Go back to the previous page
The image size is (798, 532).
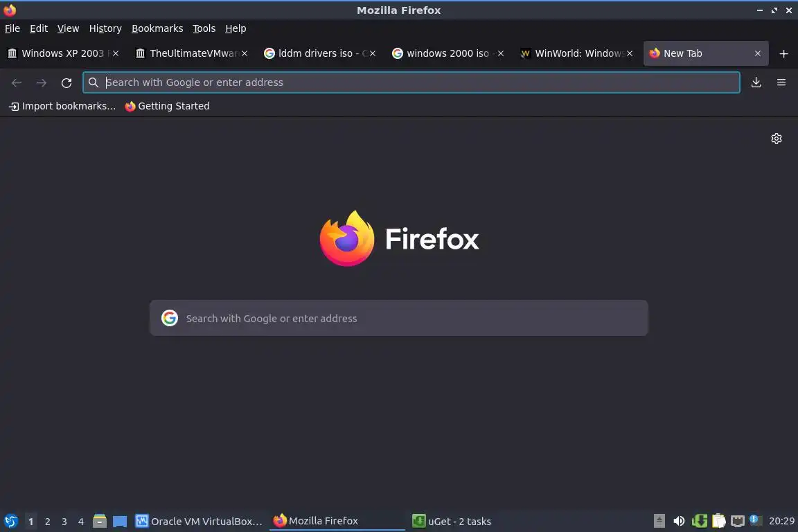coord(17,82)
